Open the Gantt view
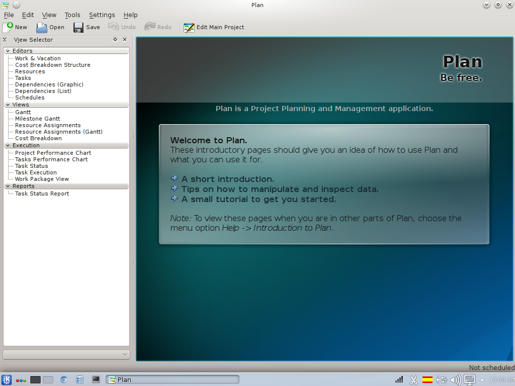 [23, 112]
